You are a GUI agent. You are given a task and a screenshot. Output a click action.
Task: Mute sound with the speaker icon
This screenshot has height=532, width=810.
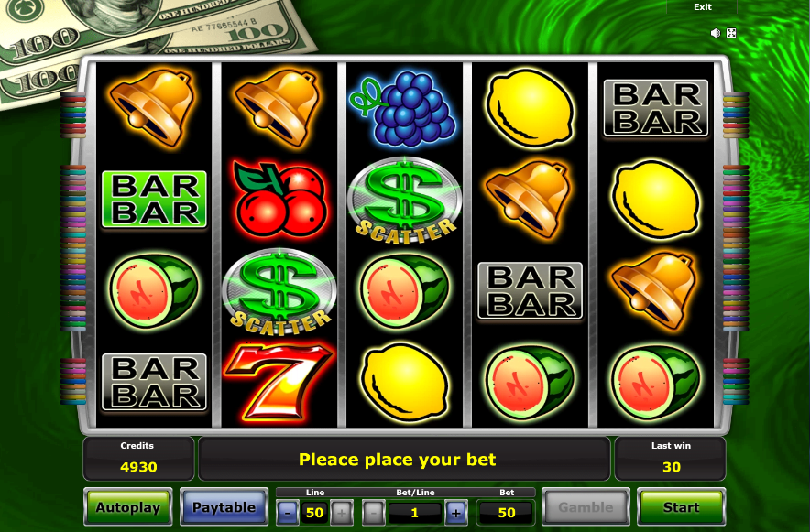click(716, 33)
